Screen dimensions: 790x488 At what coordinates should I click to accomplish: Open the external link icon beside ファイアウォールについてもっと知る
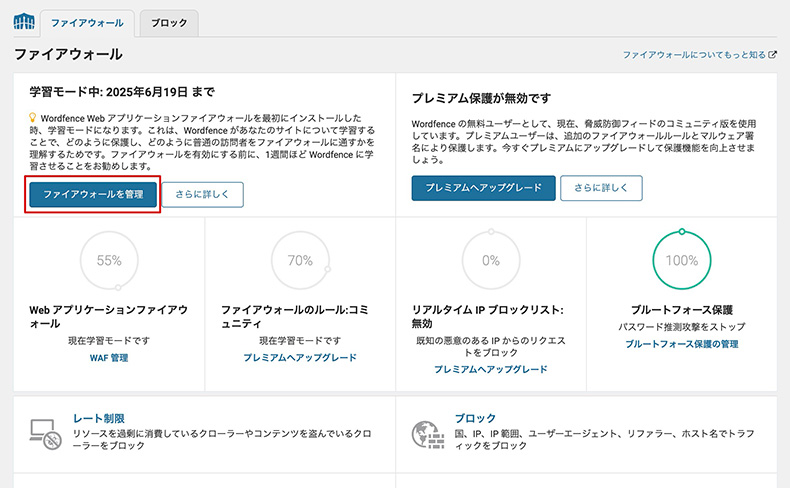tap(772, 54)
